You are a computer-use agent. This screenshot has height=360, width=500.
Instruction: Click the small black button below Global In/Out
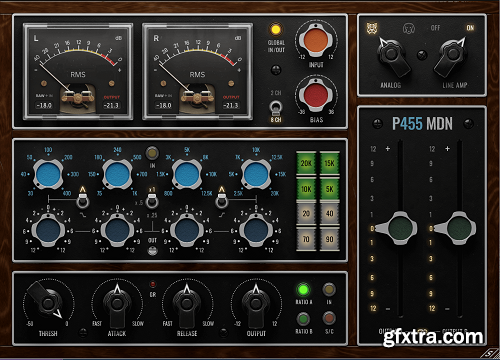pos(276,70)
